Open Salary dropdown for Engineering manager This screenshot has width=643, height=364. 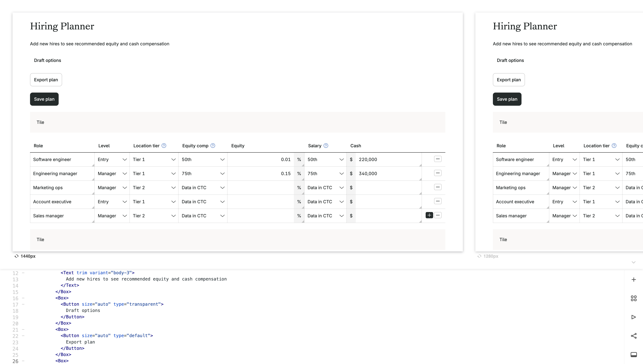(x=325, y=174)
